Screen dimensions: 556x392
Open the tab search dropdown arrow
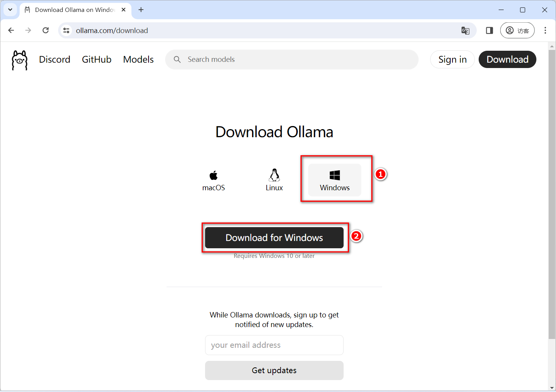pos(10,10)
